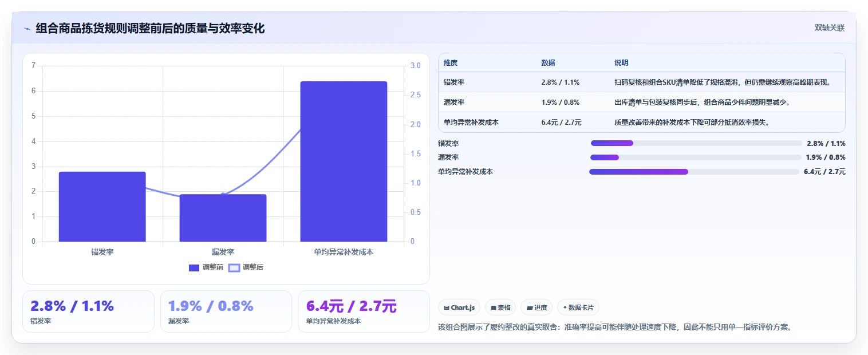This screenshot has height=355, width=868.
Task: Click the 双轴关联 label at top right
Action: pos(830,27)
